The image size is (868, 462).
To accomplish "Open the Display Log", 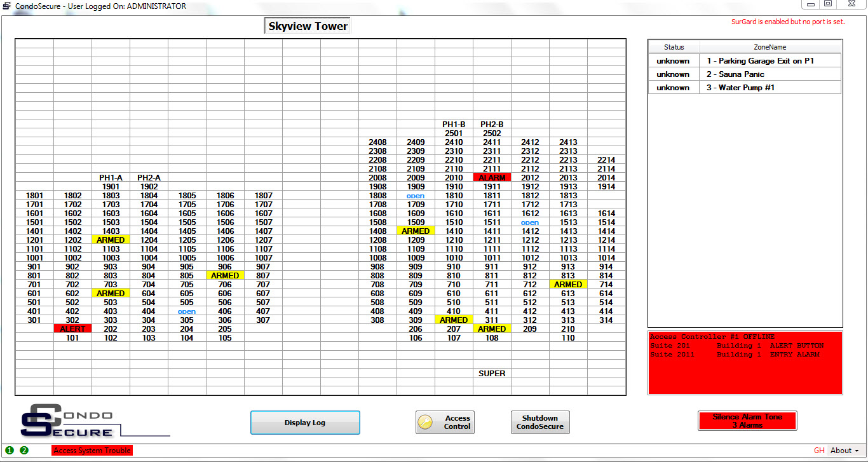I will (x=305, y=423).
